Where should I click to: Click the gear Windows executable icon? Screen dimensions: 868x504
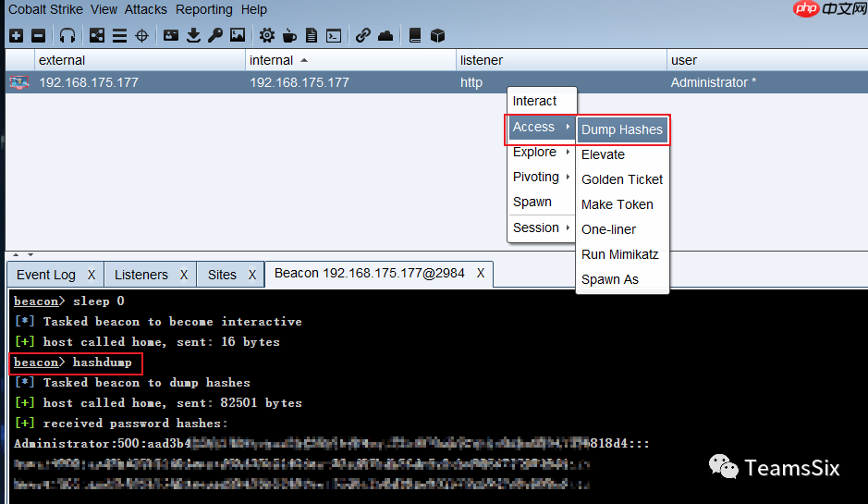pos(267,36)
